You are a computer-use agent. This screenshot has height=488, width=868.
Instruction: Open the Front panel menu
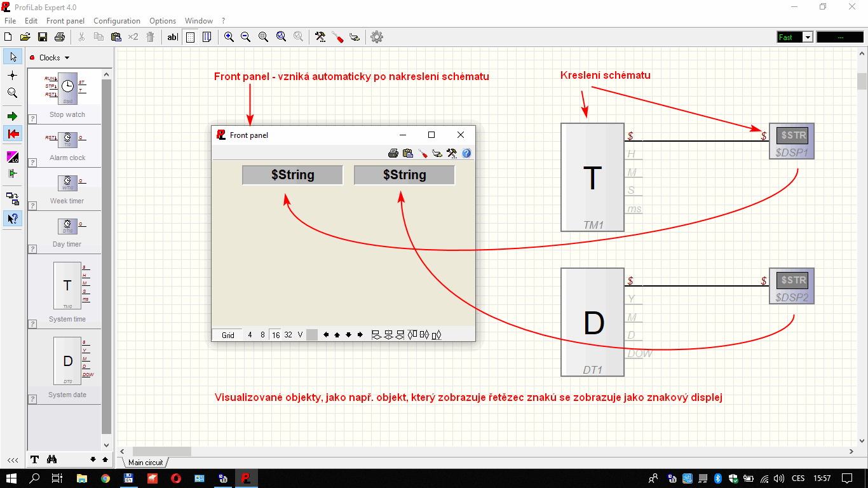65,21
